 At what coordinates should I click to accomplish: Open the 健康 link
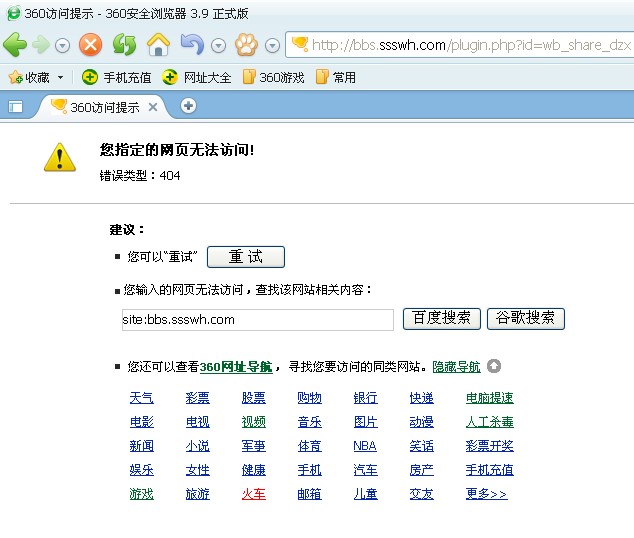[254, 470]
